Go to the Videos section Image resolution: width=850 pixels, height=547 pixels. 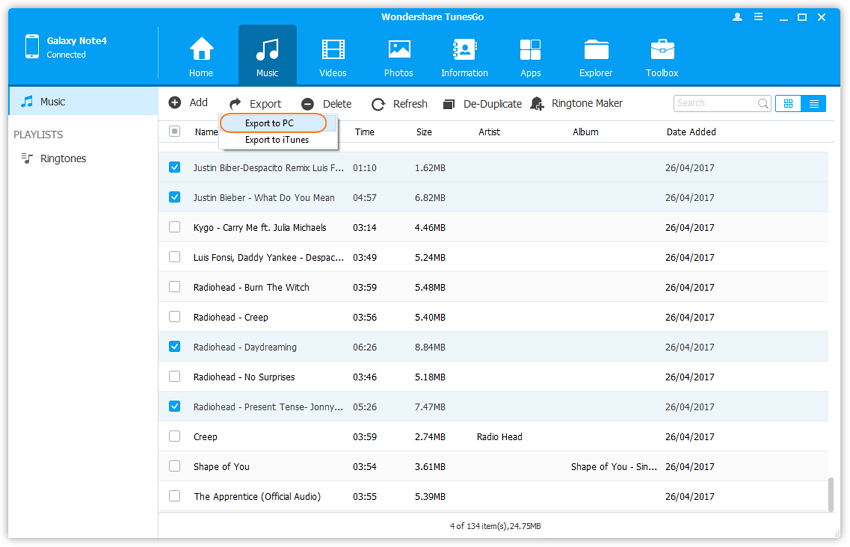333,56
